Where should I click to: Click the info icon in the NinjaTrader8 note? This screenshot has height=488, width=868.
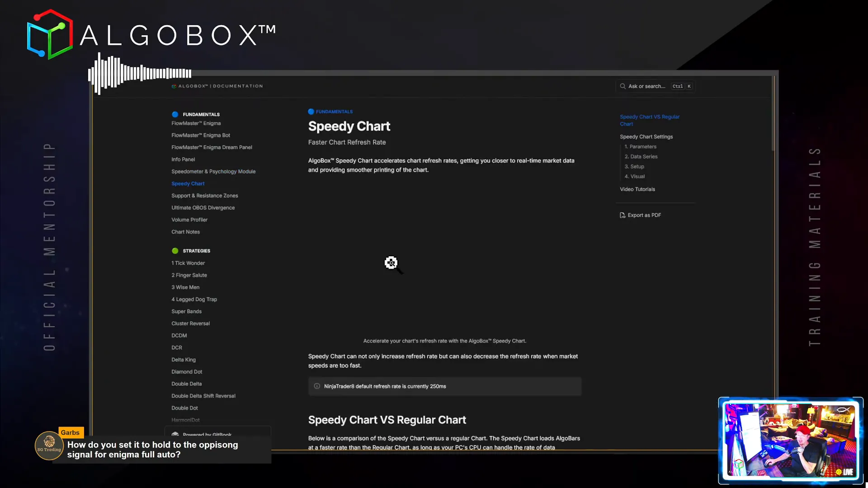(317, 386)
